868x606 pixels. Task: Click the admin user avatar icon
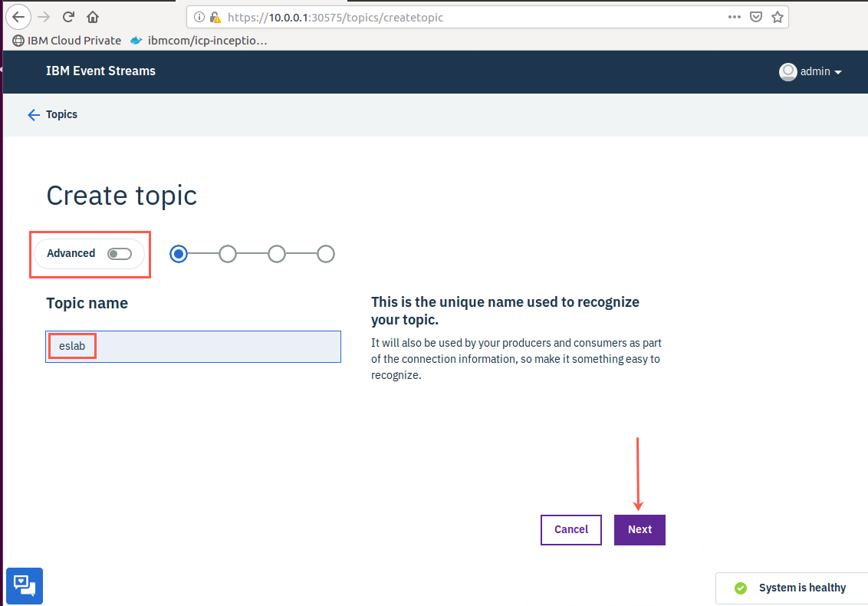coord(787,71)
